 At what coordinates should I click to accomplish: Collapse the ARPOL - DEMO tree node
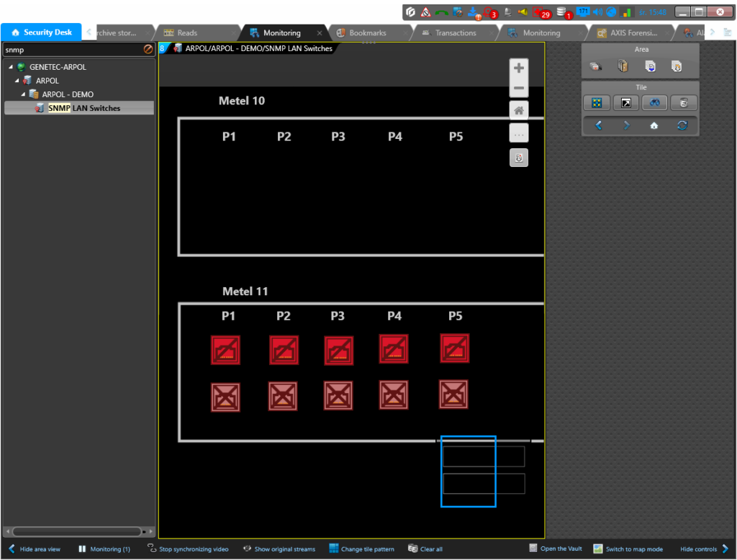pyautogui.click(x=24, y=94)
